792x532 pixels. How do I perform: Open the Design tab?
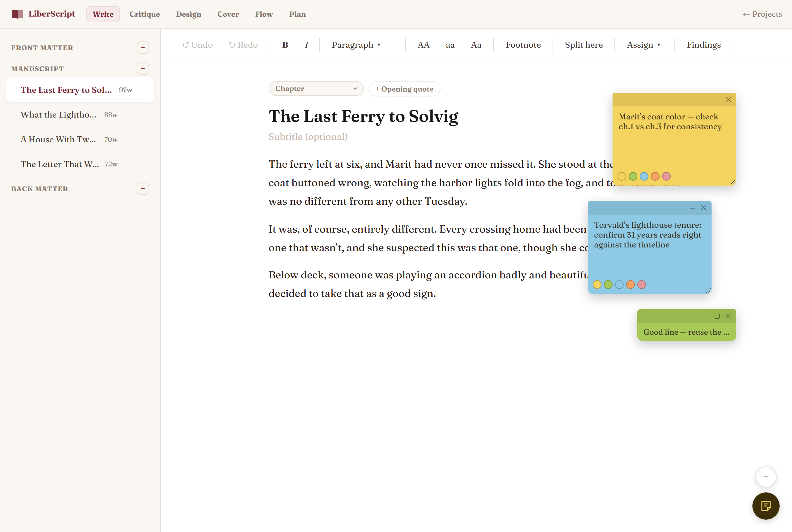(x=189, y=14)
